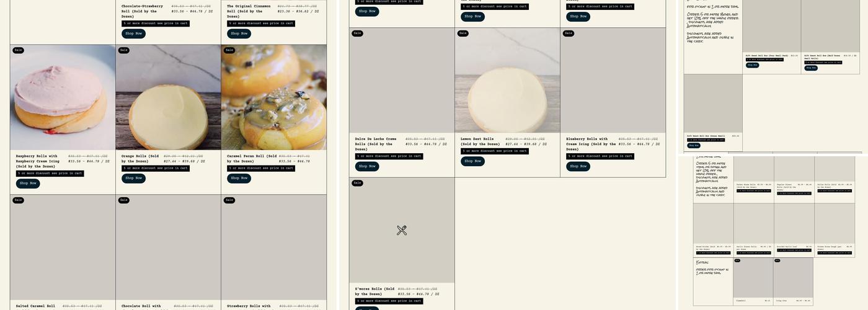The image size is (868, 310).
Task: Click Shop Now under Lemon Zest Rolls
Action: pos(472,161)
